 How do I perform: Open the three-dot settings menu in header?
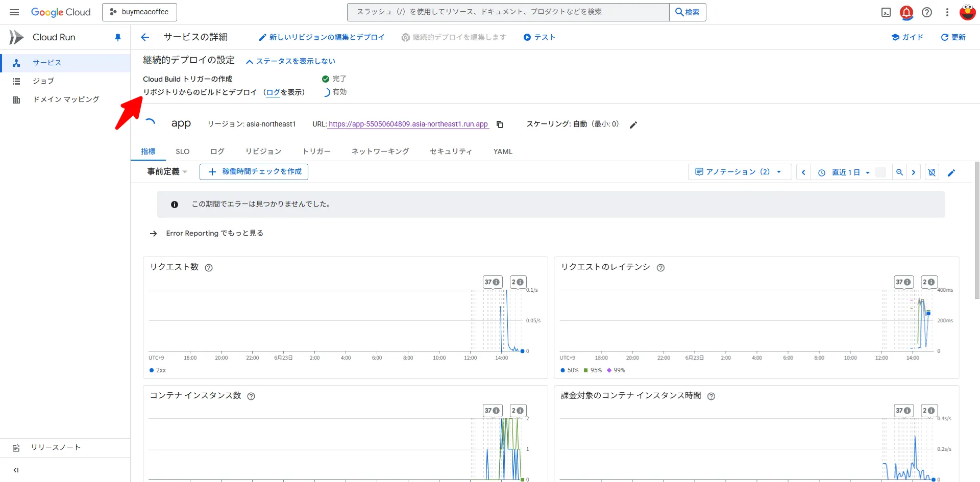[x=947, y=12]
